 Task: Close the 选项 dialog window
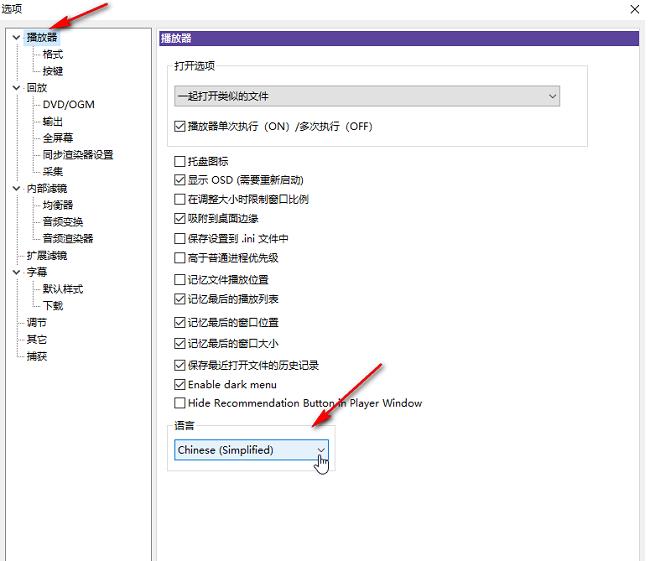click(x=633, y=9)
